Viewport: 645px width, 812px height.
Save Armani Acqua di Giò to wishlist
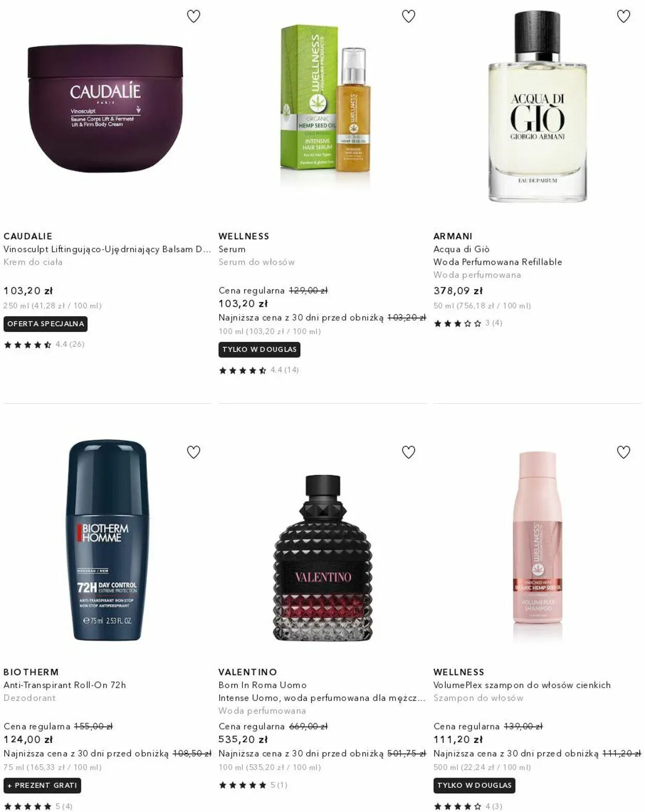click(x=624, y=17)
